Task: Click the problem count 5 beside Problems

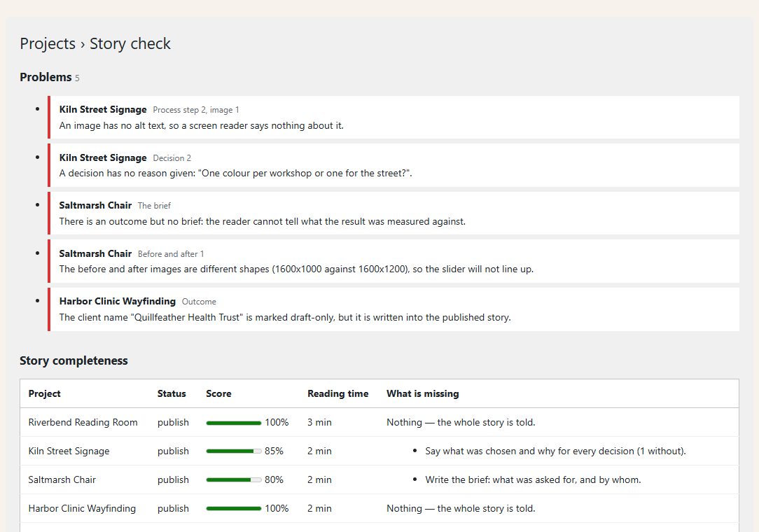Action: pos(77,78)
